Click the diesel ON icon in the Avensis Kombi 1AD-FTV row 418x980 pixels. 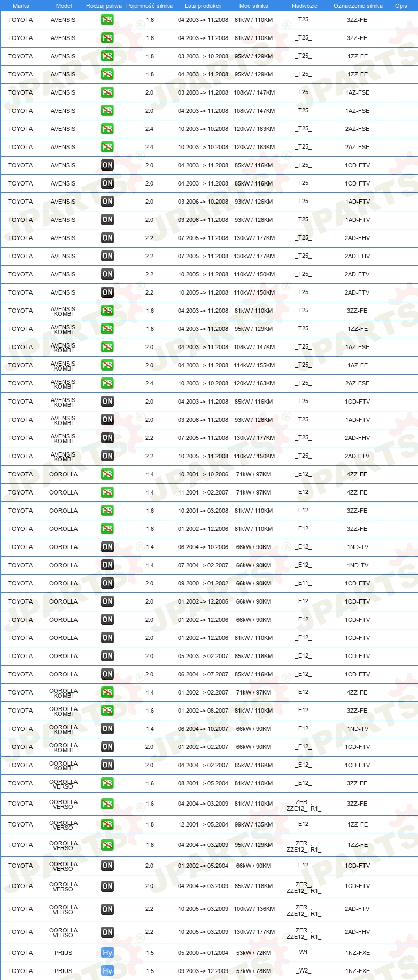(107, 420)
